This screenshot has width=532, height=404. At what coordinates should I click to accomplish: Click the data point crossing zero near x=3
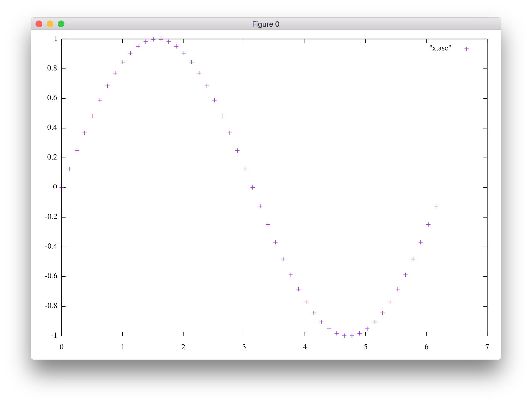click(x=252, y=188)
